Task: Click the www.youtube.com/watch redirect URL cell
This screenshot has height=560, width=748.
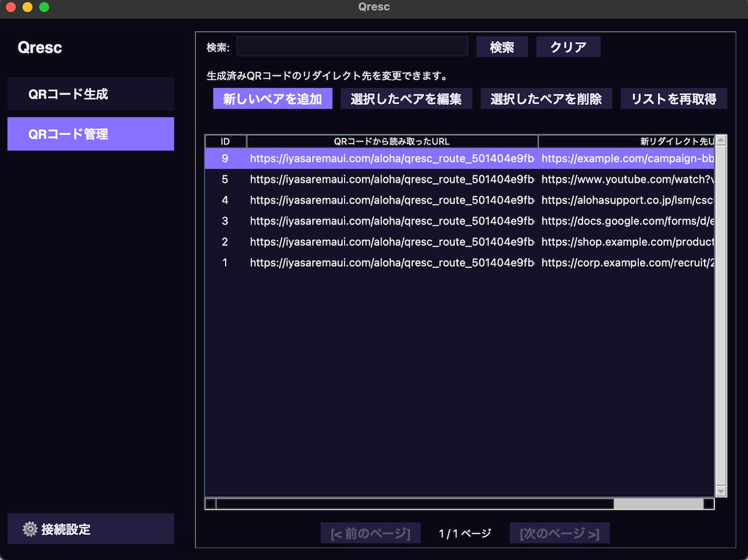Action: tap(627, 179)
